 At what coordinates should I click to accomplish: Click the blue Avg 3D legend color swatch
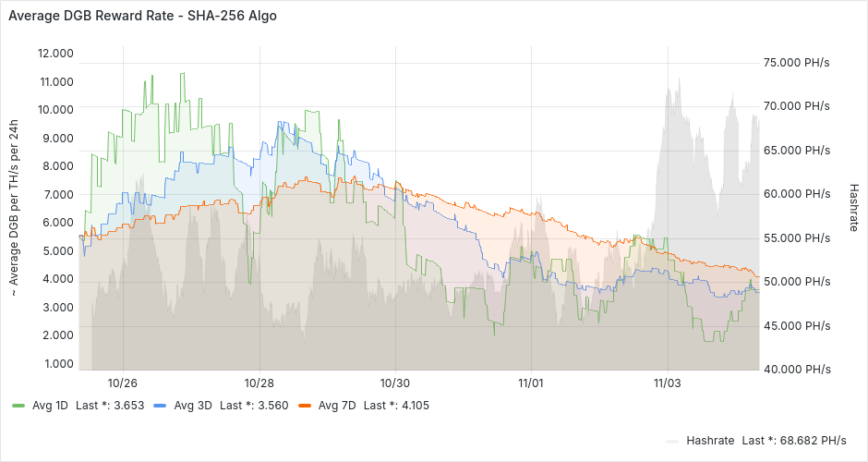(161, 405)
